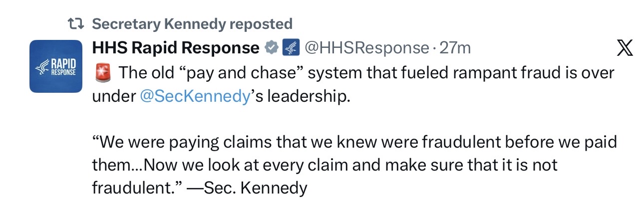Click the line starting "We were paying claims"

(354, 142)
